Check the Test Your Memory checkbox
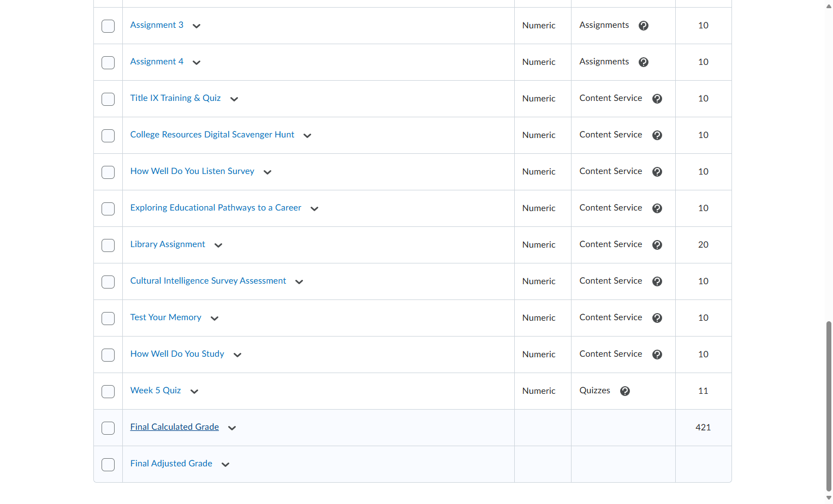 [x=108, y=319]
